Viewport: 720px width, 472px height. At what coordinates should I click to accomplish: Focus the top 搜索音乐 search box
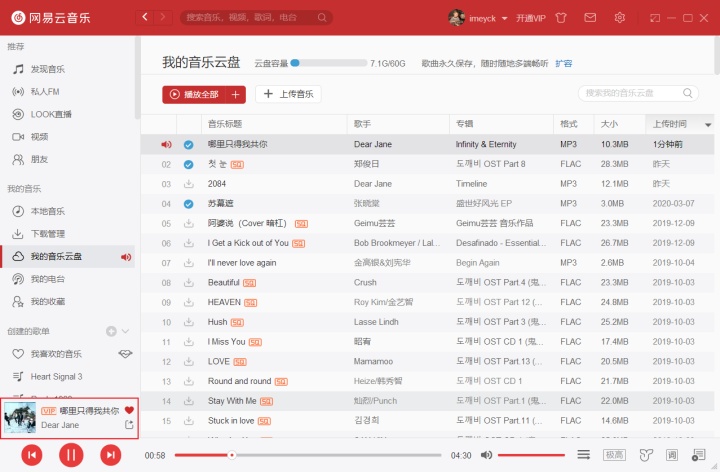tap(256, 17)
